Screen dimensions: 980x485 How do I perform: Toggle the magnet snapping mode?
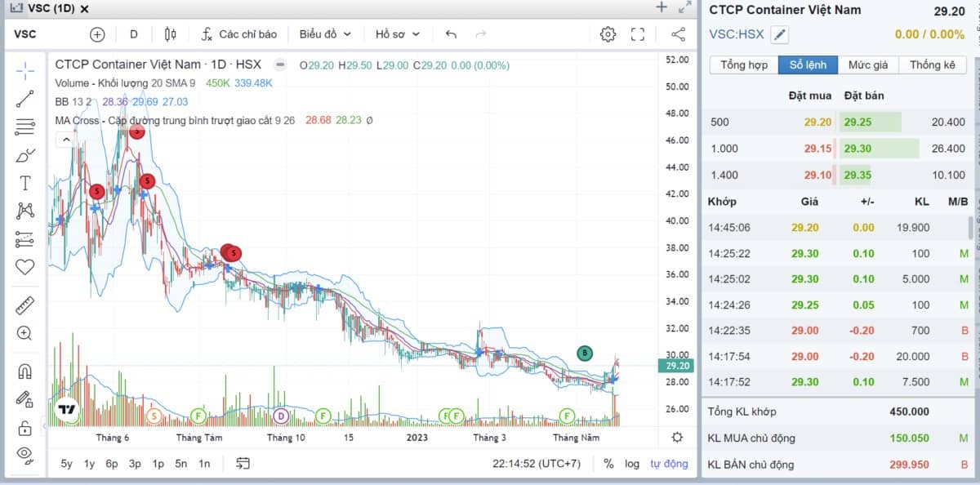coord(24,372)
